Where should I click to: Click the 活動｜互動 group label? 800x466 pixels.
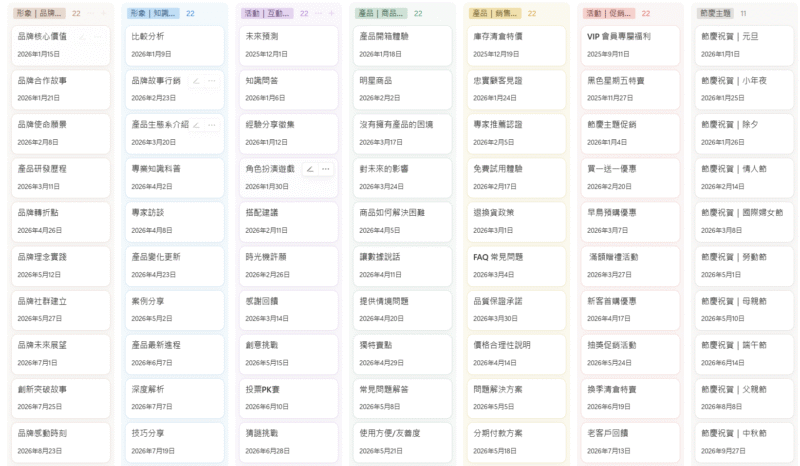(267, 13)
